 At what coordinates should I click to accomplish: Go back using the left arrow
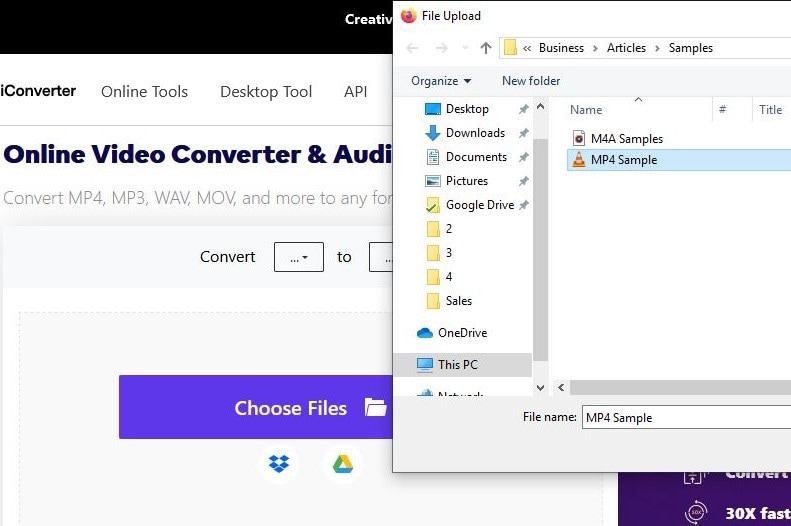[x=413, y=48]
